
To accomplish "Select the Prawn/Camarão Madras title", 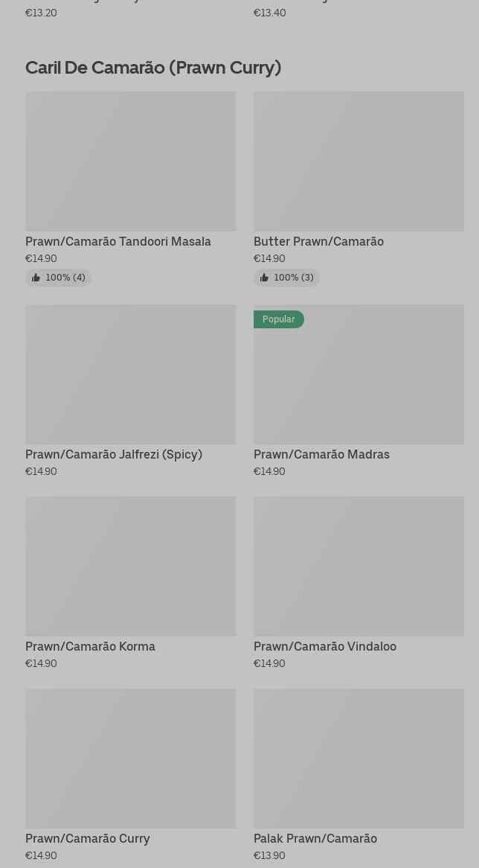I will tap(321, 455).
